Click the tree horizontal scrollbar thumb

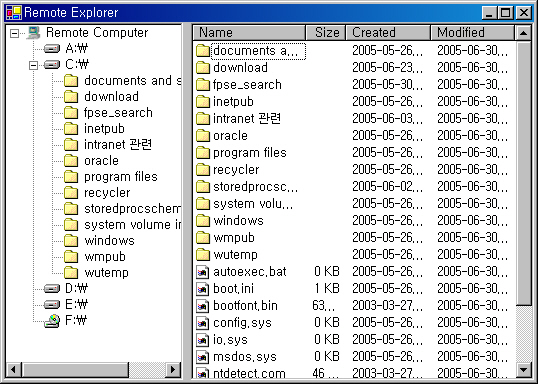click(x=75, y=370)
